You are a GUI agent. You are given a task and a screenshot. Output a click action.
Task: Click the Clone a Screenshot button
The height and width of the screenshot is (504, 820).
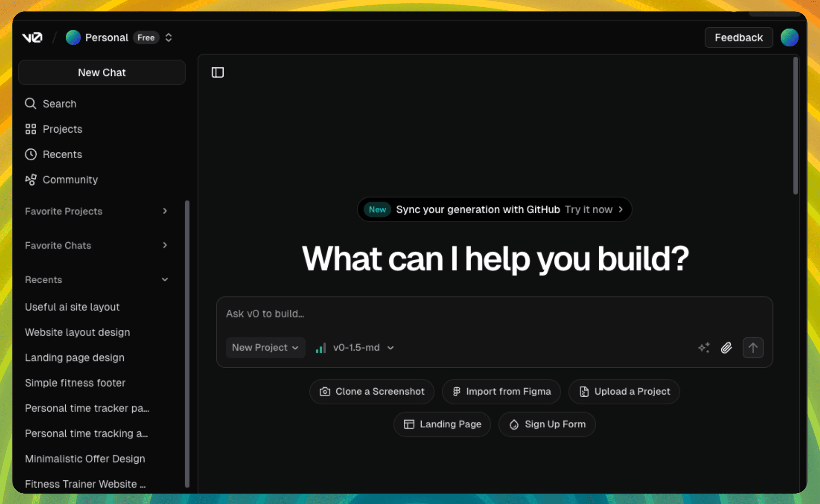[x=372, y=391]
